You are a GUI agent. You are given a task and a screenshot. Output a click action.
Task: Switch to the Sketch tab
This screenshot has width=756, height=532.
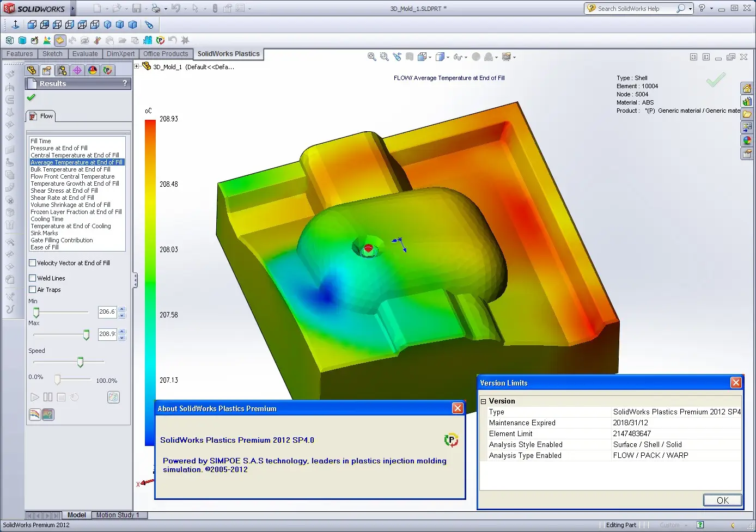(x=52, y=54)
